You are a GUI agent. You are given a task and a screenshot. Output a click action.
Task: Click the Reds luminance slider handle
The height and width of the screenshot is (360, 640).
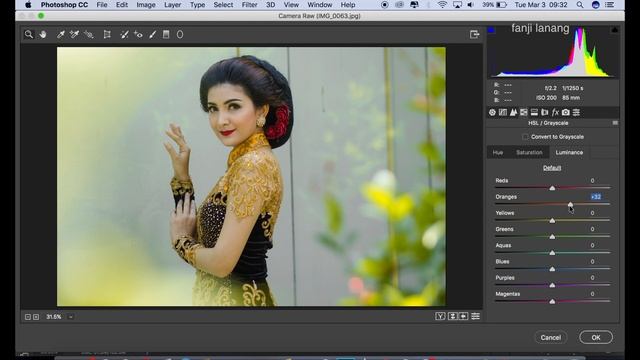pyautogui.click(x=552, y=188)
